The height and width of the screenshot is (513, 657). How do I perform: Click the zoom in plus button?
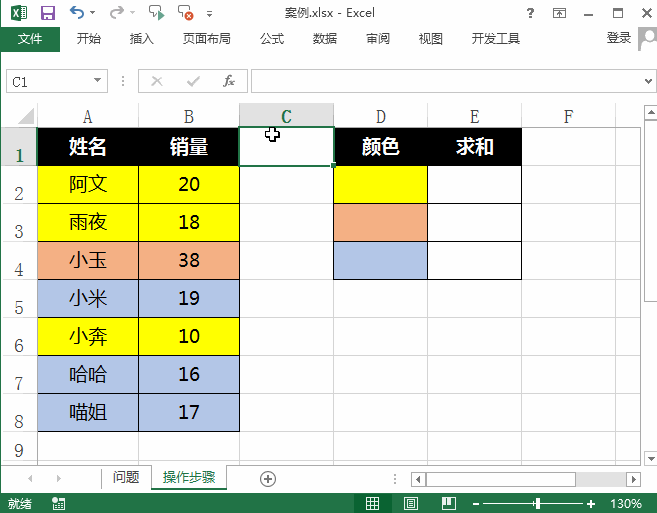pyautogui.click(x=591, y=504)
